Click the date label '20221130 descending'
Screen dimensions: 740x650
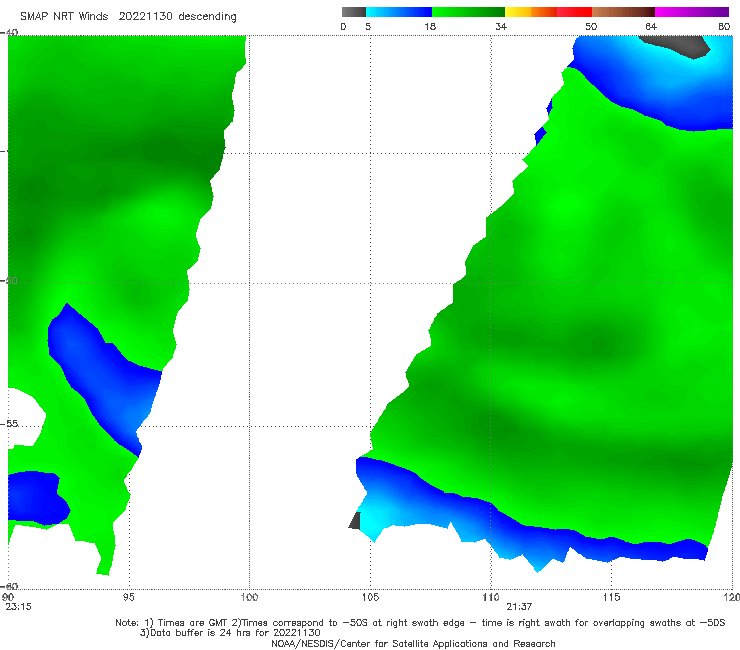(x=177, y=16)
